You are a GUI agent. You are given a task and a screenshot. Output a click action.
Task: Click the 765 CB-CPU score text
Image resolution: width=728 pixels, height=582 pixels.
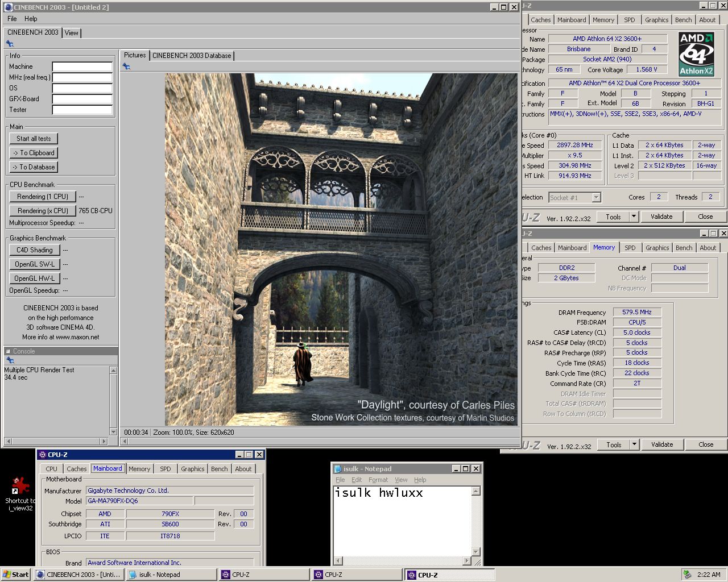click(x=96, y=211)
